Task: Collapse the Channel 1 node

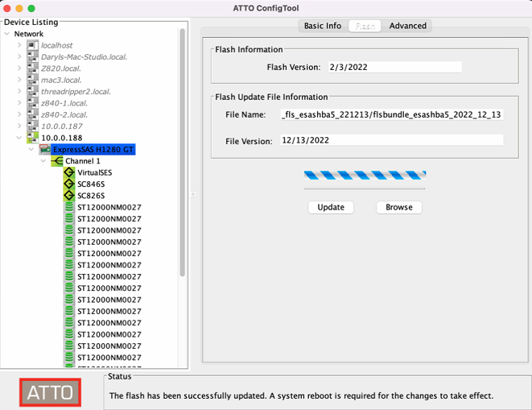Action: (43, 160)
